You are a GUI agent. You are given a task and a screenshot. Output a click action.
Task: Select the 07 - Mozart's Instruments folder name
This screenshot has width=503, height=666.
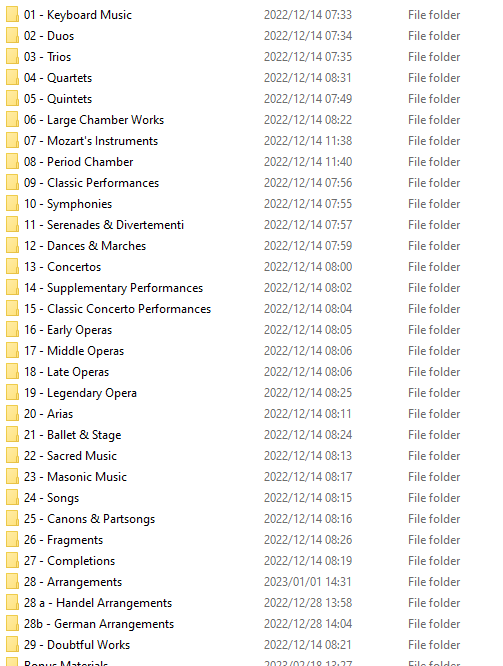[91, 141]
